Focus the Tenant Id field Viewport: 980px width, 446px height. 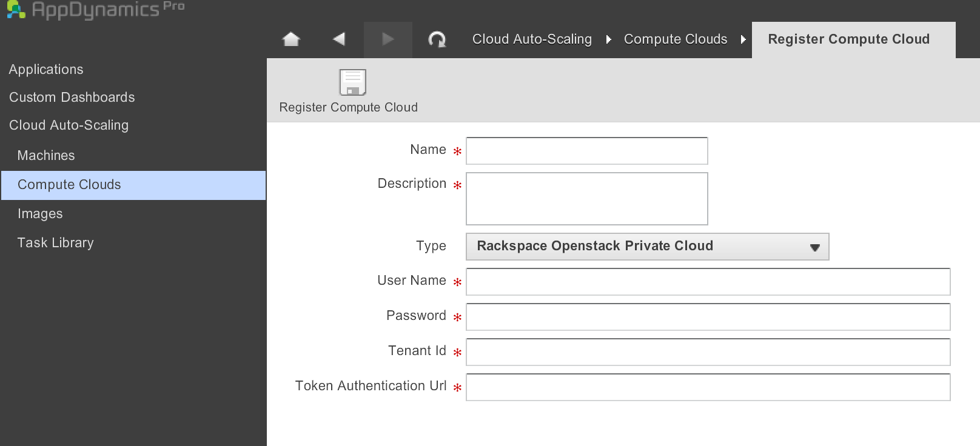[708, 352]
